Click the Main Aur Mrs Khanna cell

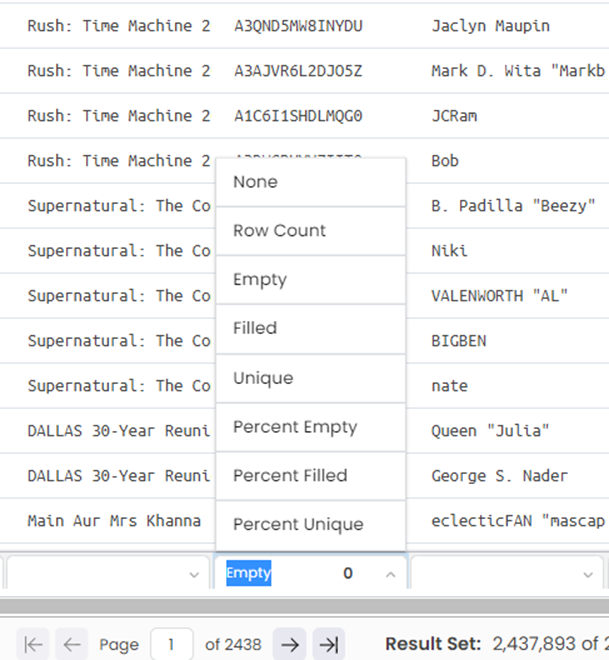pyautogui.click(x=114, y=521)
